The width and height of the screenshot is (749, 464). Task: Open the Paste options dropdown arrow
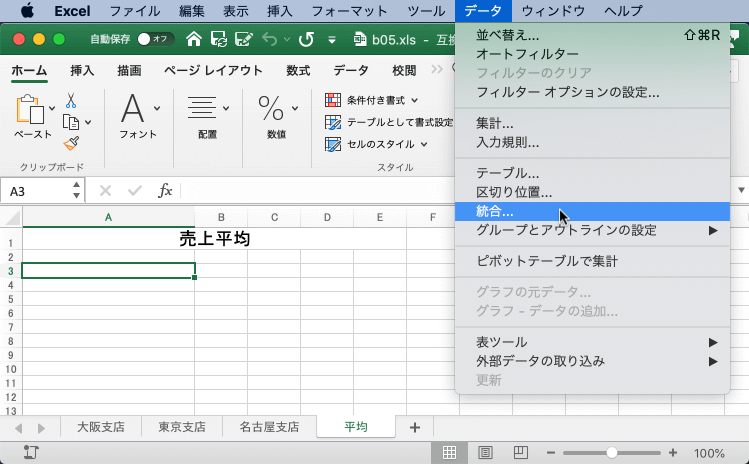point(52,108)
